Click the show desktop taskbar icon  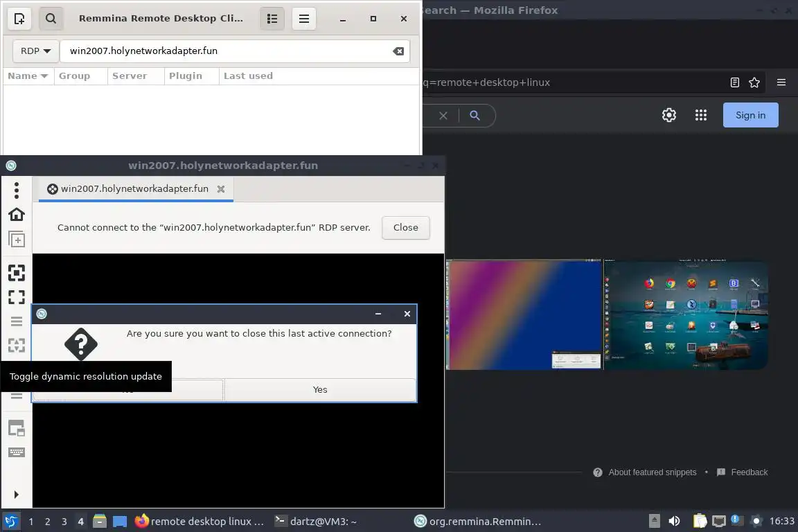click(x=120, y=522)
